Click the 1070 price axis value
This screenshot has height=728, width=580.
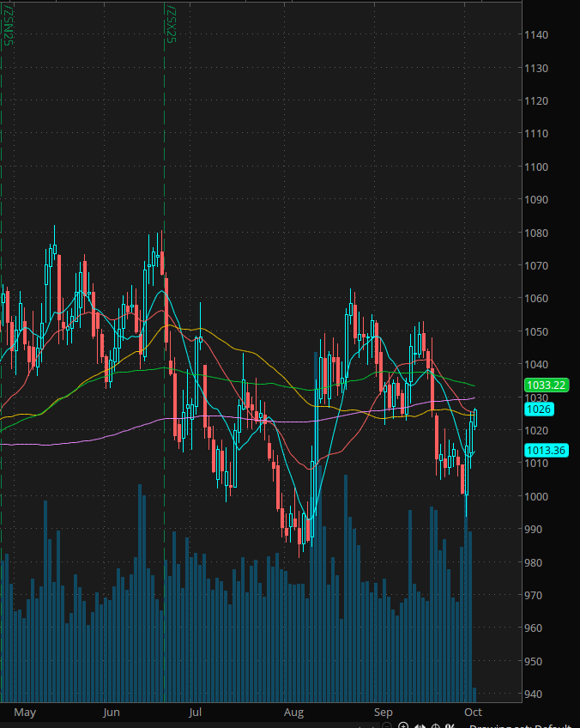coord(536,265)
